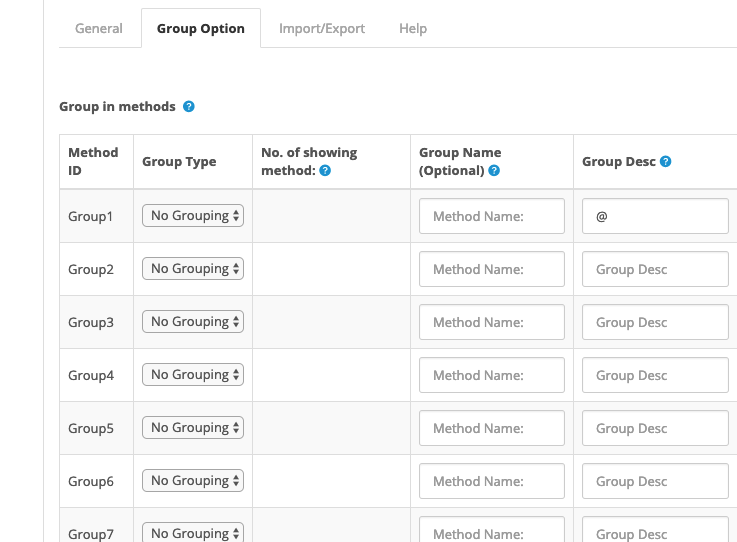Click help icon beside Group Name (Optional)
Image resolution: width=737 pixels, height=542 pixels.
coord(494,171)
